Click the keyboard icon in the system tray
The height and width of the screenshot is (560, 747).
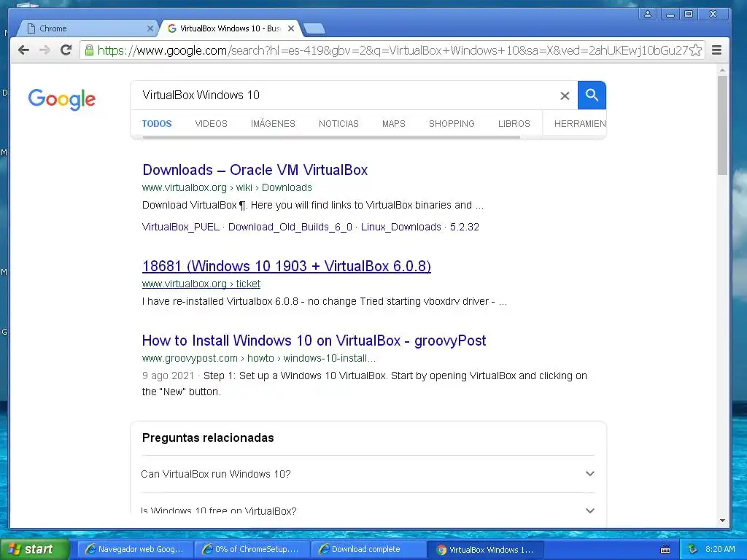pyautogui.click(x=665, y=550)
